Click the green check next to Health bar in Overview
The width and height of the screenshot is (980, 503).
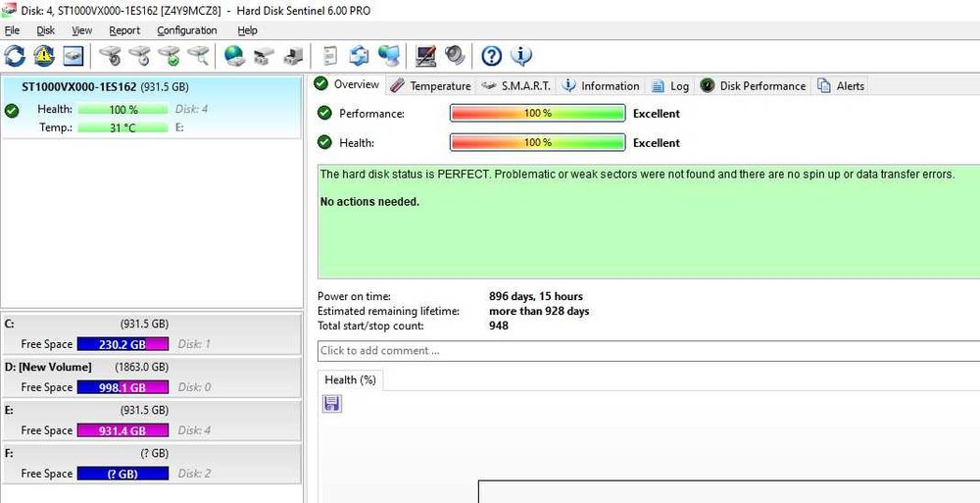(x=323, y=142)
